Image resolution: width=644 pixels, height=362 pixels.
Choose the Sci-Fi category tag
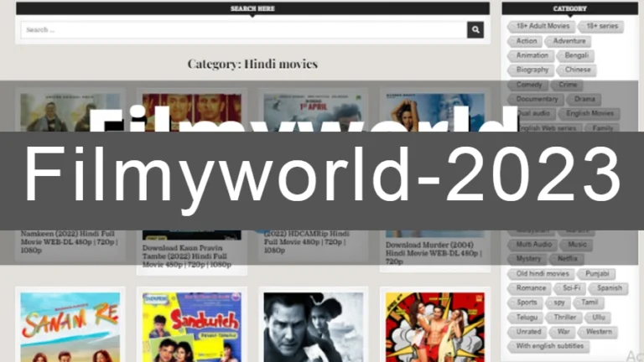pos(570,288)
